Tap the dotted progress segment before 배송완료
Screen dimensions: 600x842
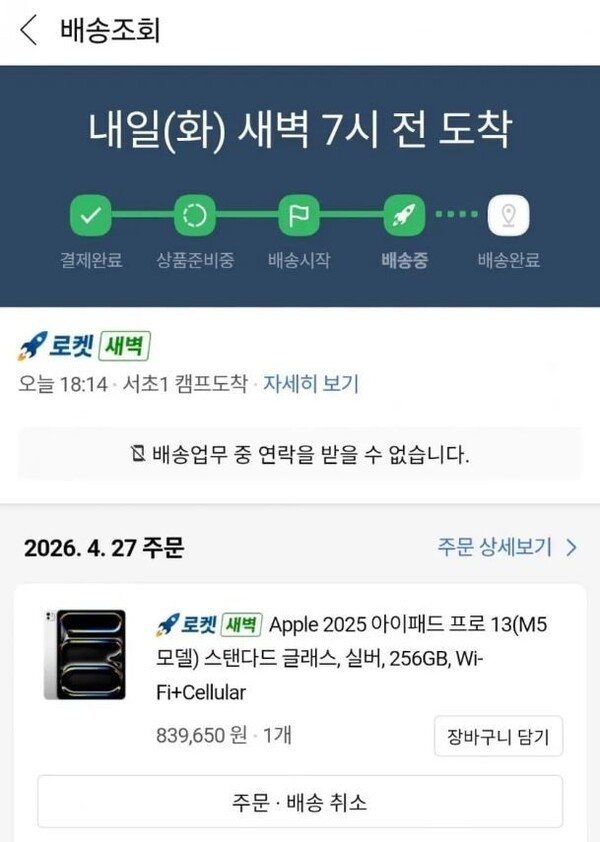(x=457, y=214)
